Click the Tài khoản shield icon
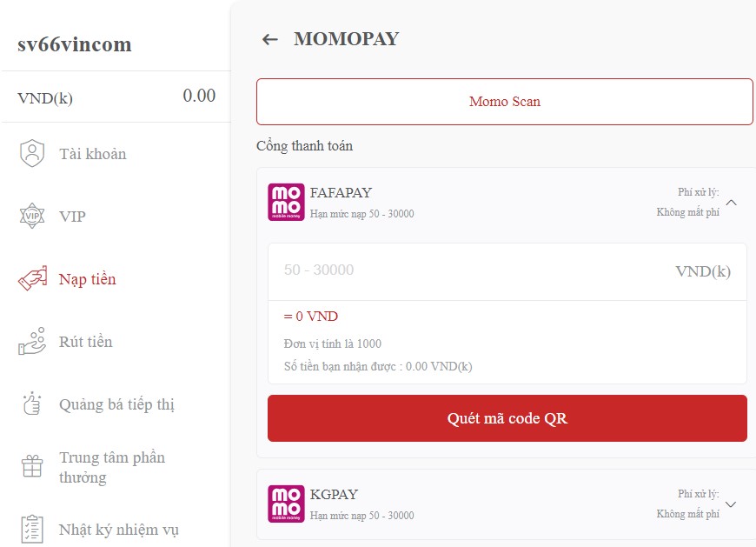Screen dimensions: 756x547 point(32,154)
